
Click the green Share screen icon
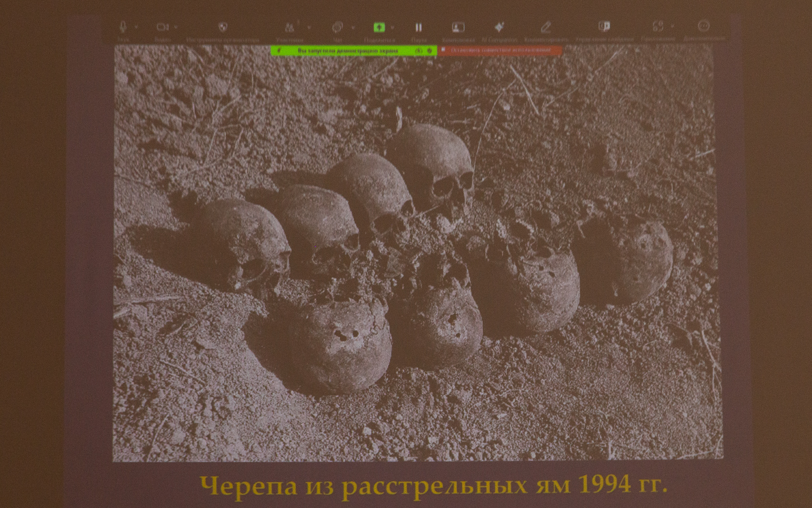coord(379,27)
